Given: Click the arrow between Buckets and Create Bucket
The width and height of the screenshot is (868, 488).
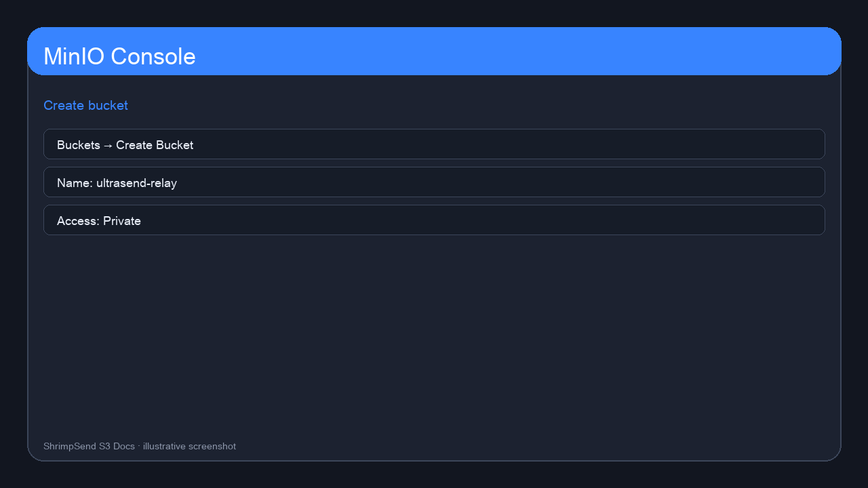Looking at the screenshot, I should (x=108, y=145).
